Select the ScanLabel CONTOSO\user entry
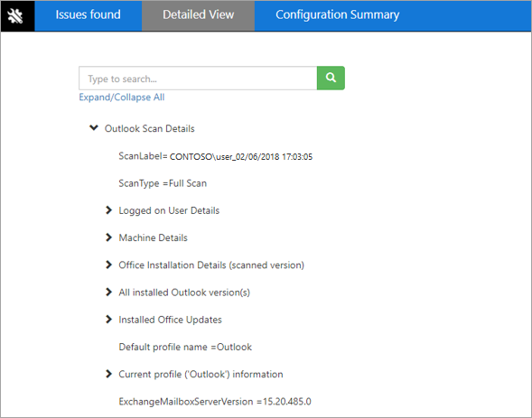This screenshot has width=532, height=418. click(216, 156)
